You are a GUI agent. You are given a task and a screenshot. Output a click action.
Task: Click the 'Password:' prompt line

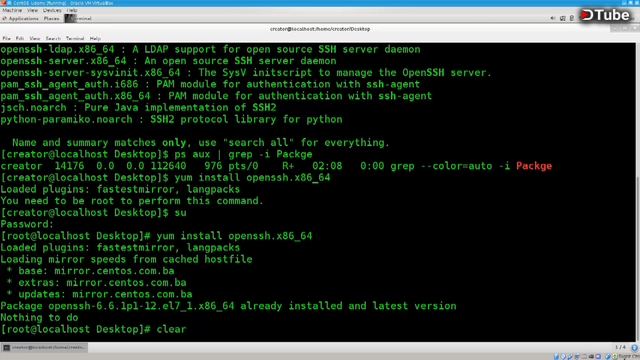[x=27, y=224]
